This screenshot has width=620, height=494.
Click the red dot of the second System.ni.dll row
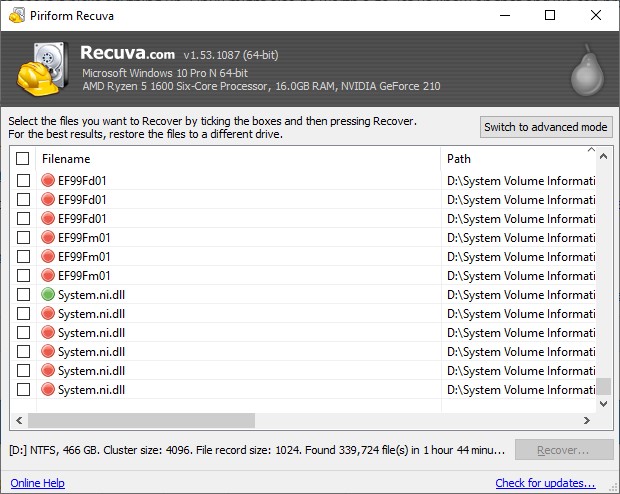48,314
